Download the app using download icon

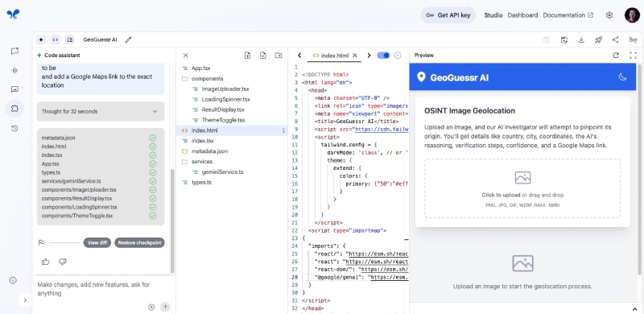[x=581, y=40]
